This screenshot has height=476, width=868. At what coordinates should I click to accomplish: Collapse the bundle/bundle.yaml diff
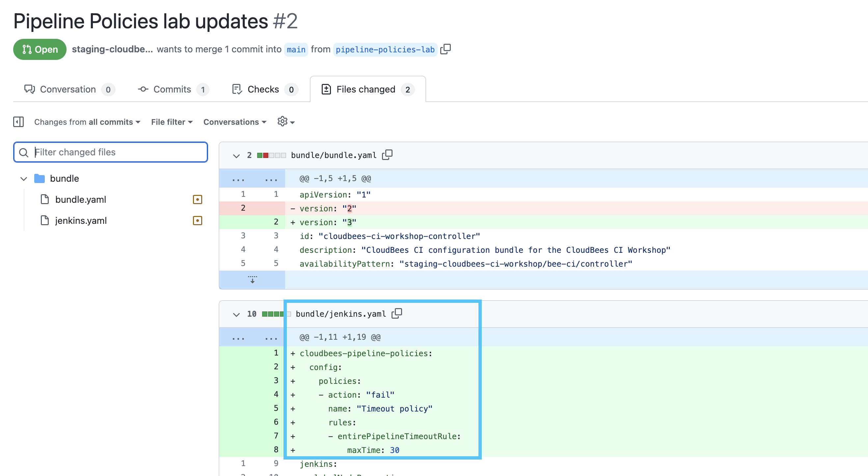click(x=236, y=156)
